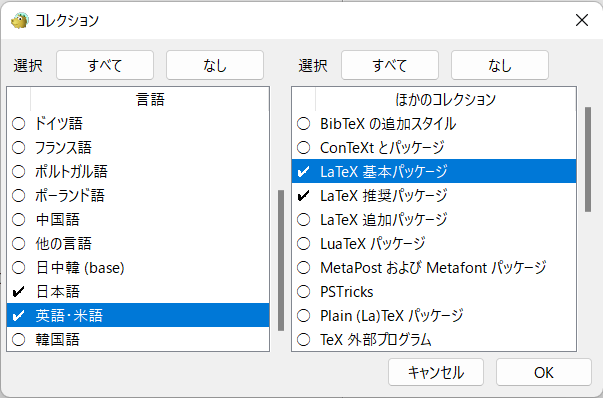Enable the フランス語 language option
Viewport: 603px width, 398px height.
(x=18, y=148)
